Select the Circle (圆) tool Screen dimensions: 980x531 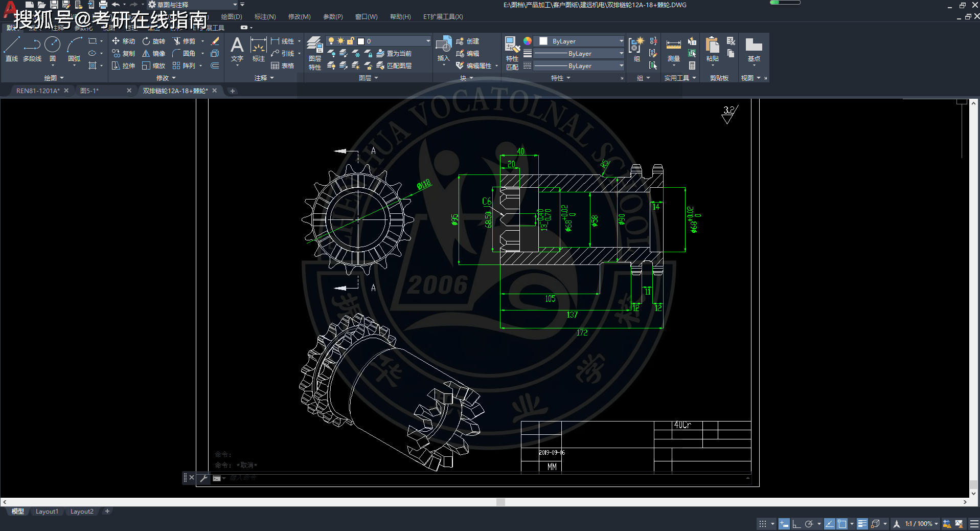click(52, 50)
